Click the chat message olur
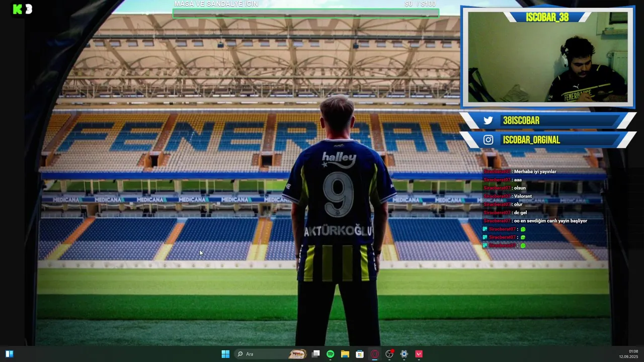This screenshot has width=644, height=362. coord(518,204)
